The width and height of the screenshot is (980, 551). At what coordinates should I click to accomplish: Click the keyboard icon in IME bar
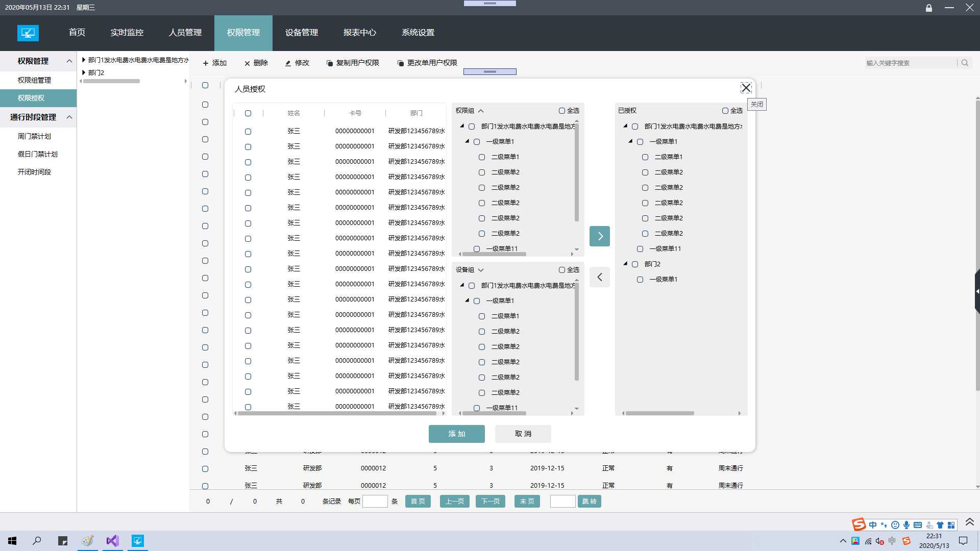point(918,525)
